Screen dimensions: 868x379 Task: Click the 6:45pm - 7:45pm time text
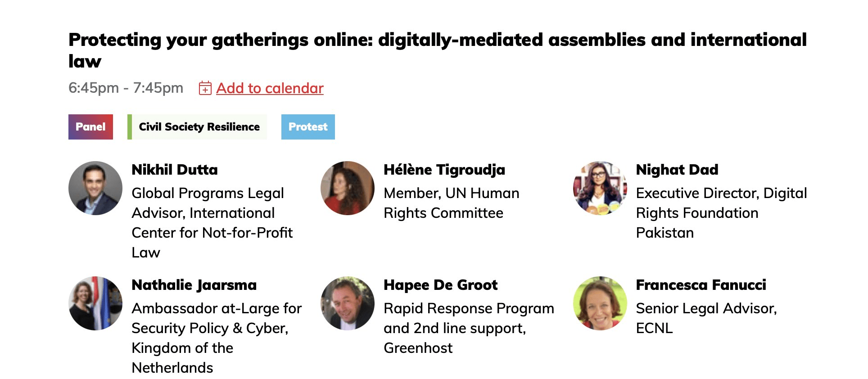coord(126,88)
